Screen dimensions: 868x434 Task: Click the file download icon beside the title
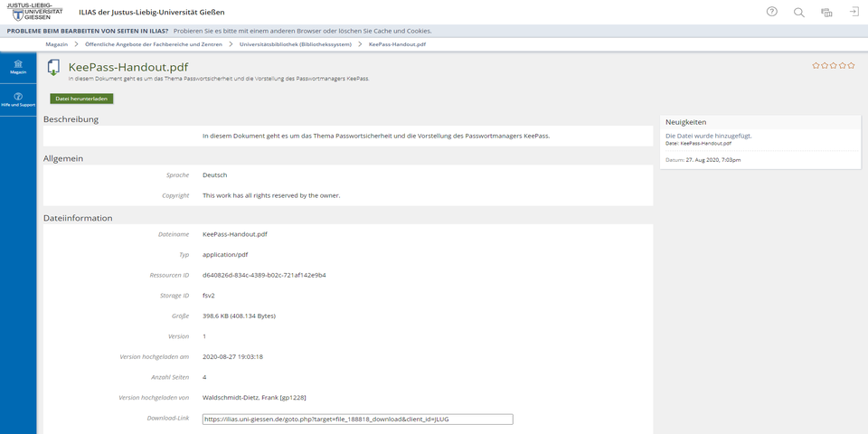53,67
